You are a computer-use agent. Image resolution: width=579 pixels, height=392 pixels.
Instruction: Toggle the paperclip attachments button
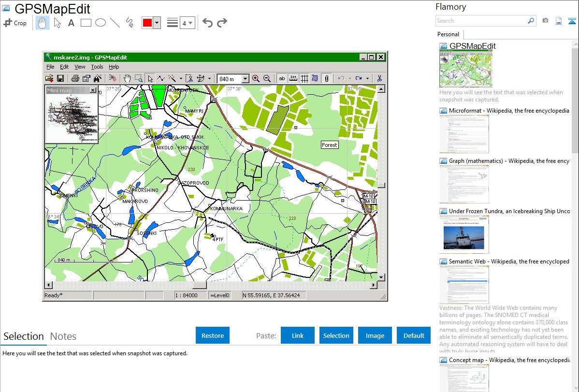pos(326,78)
